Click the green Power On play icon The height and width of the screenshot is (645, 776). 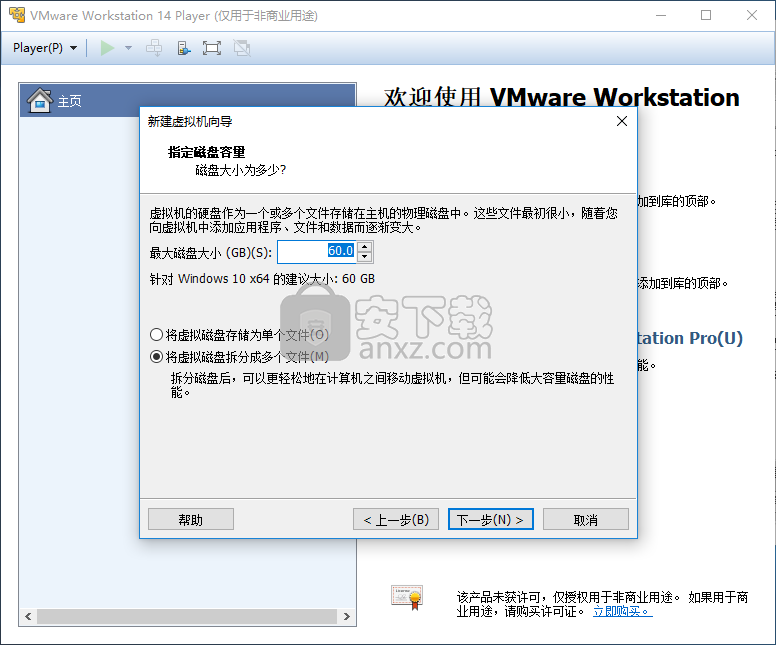pyautogui.click(x=107, y=48)
